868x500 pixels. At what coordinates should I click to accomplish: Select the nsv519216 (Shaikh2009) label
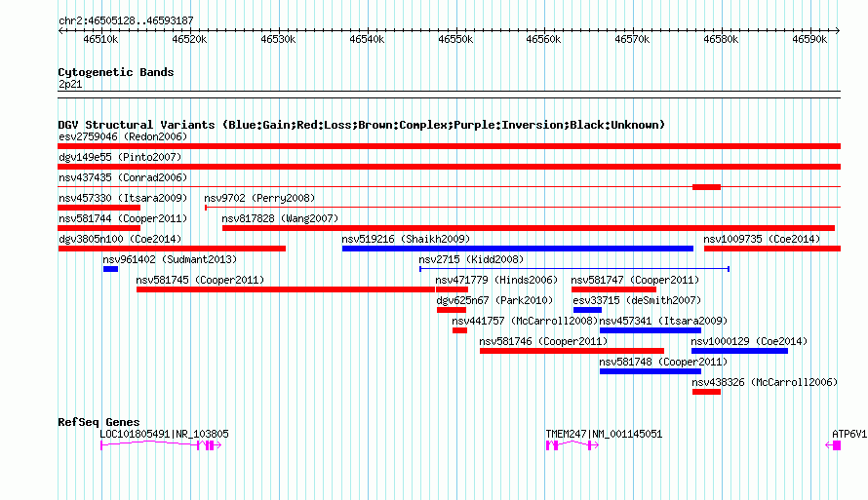click(x=406, y=239)
